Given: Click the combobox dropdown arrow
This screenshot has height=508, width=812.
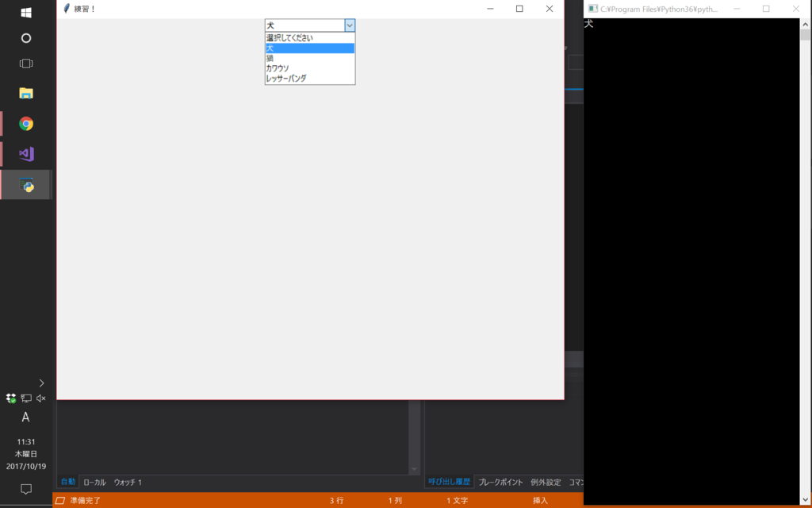Looking at the screenshot, I should [x=350, y=25].
